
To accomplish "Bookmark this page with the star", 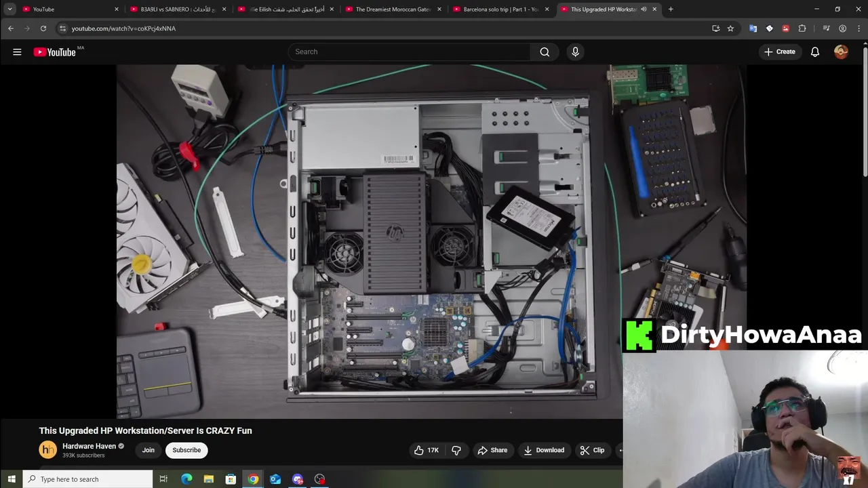I will (x=730, y=28).
